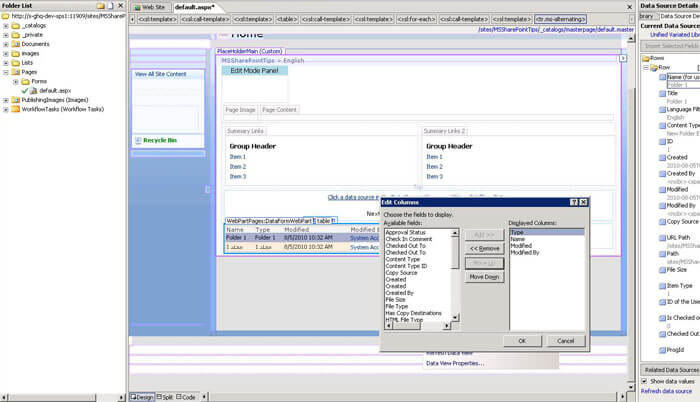Click the _catalogs folder icon
This screenshot has width=700, height=402.
pyautogui.click(x=16, y=25)
